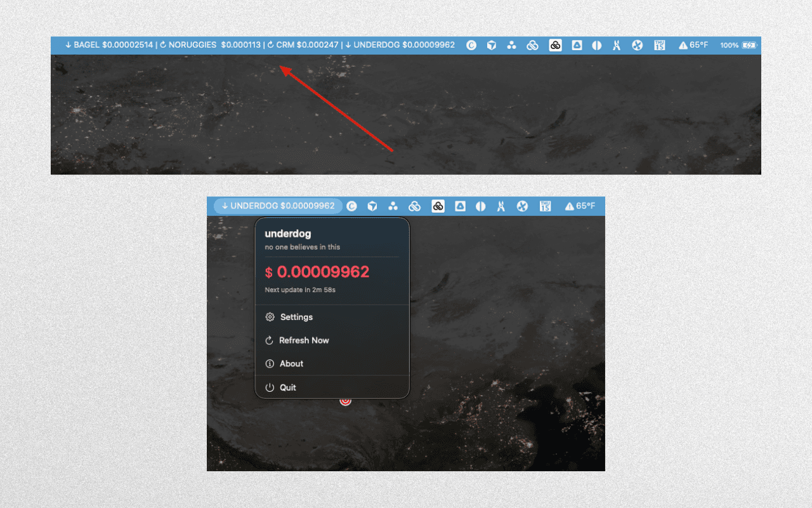
Task: Click the THU 15 calendar icon
Action: tap(659, 45)
